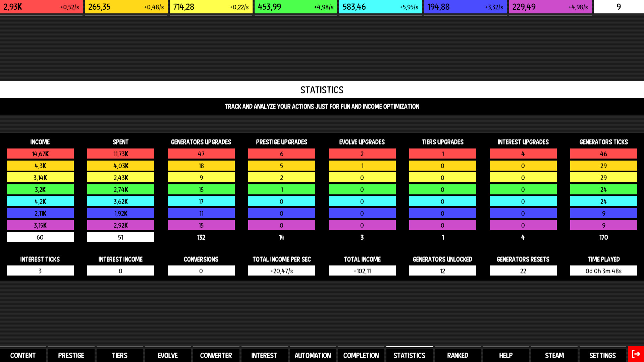Viewport: 644px width, 362px height.
Task: Open the Automation tab
Action: click(x=313, y=355)
